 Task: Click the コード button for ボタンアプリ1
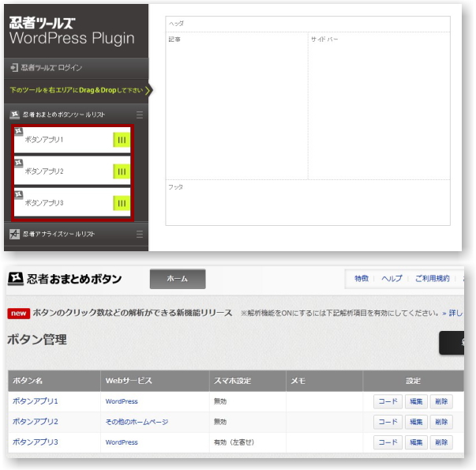click(x=387, y=401)
